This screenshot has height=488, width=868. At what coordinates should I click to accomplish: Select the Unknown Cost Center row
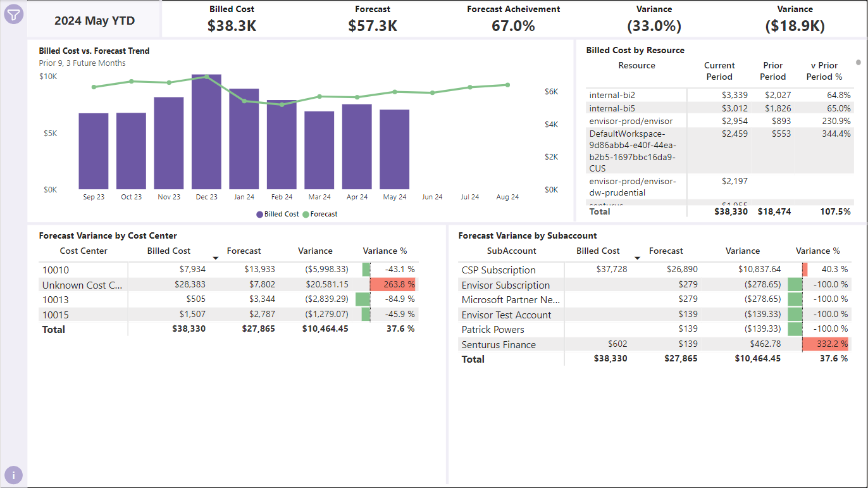tap(229, 285)
